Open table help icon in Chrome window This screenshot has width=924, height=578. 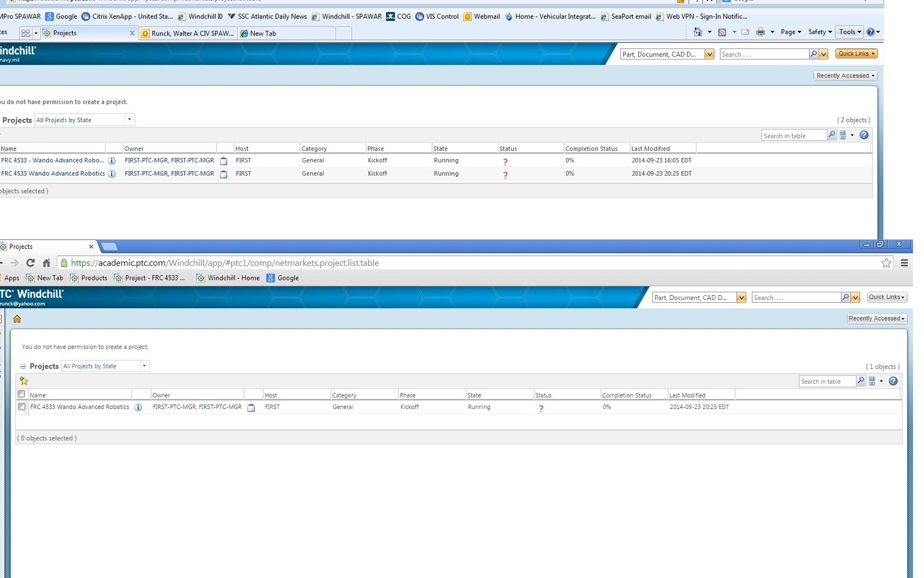[893, 381]
